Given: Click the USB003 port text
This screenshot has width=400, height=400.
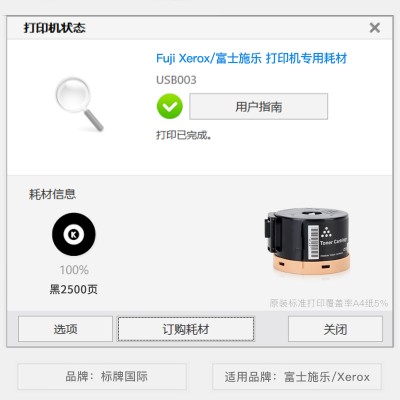Looking at the screenshot, I should [x=176, y=80].
